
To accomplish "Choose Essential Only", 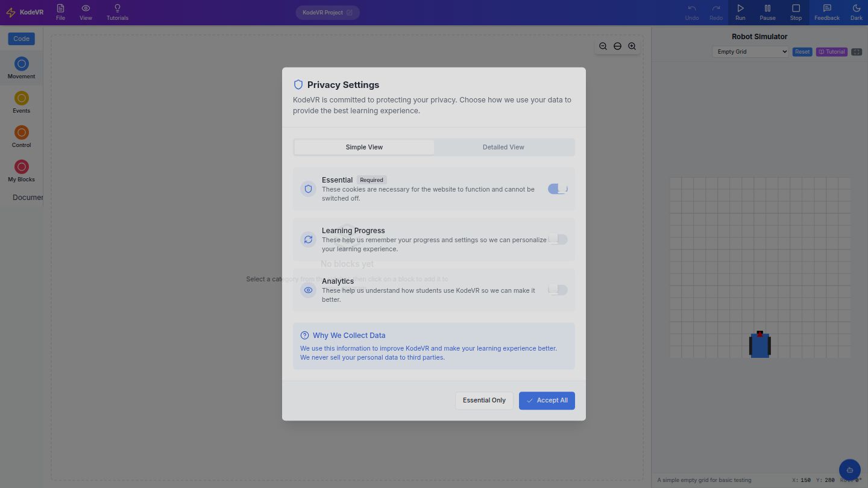I will tap(484, 401).
